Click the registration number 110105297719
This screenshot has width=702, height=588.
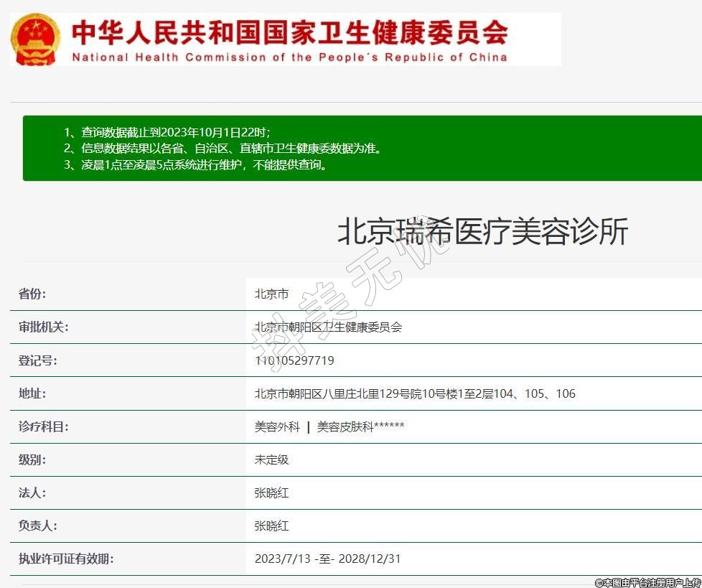[x=294, y=360]
